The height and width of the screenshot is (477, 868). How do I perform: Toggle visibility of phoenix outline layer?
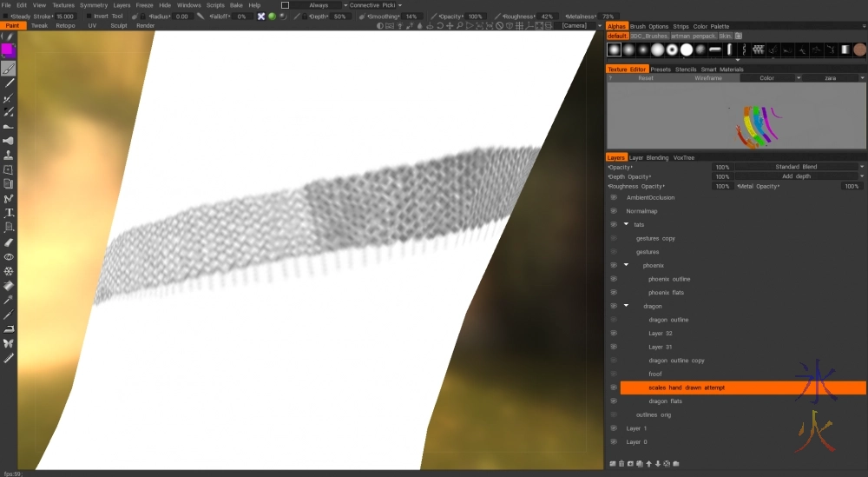coord(614,279)
